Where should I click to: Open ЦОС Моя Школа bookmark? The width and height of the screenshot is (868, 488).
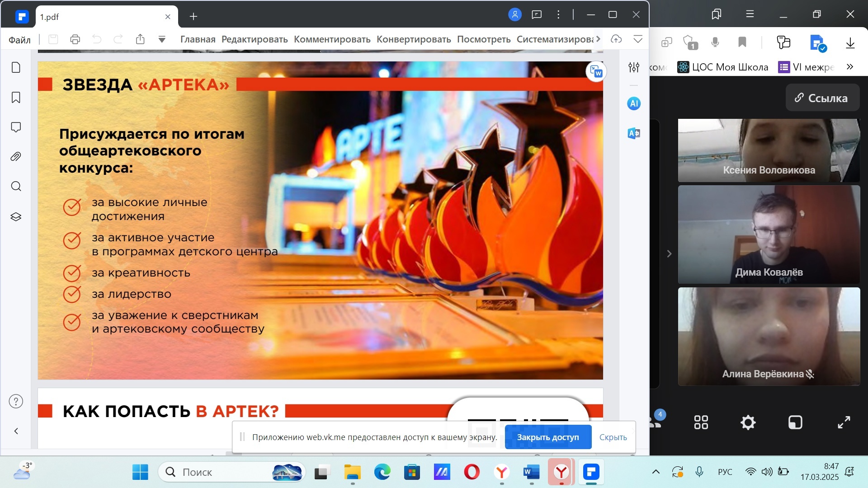pos(723,67)
